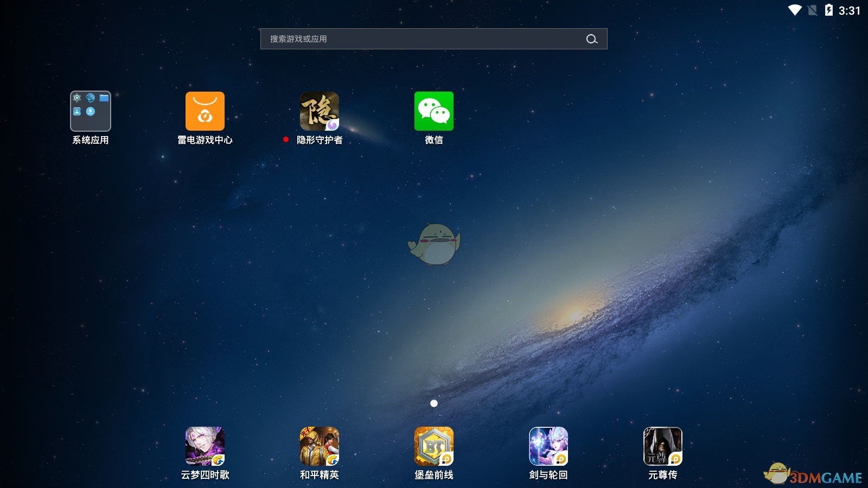Tap the no-SIM indicator in the status bar
The height and width of the screenshot is (488, 868).
812,10
